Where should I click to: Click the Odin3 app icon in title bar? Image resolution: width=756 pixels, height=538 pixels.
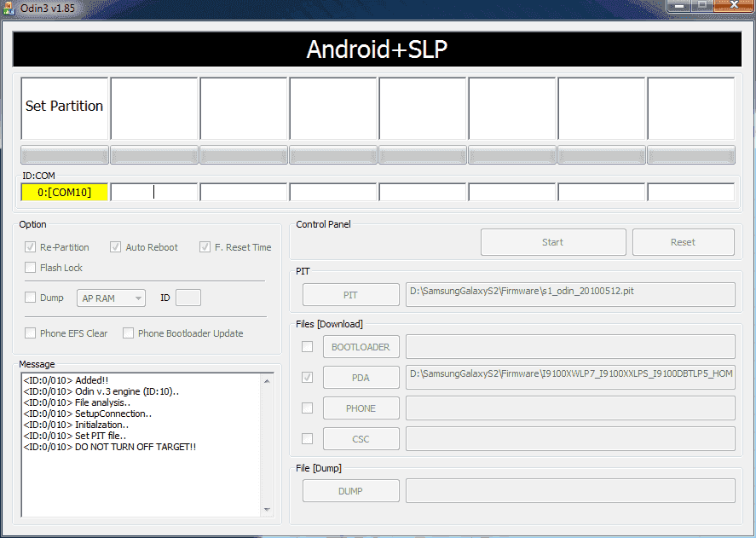pyautogui.click(x=9, y=9)
